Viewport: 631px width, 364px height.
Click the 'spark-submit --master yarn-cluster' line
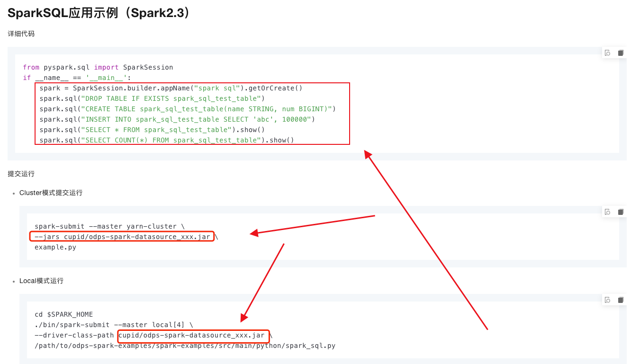[109, 226]
